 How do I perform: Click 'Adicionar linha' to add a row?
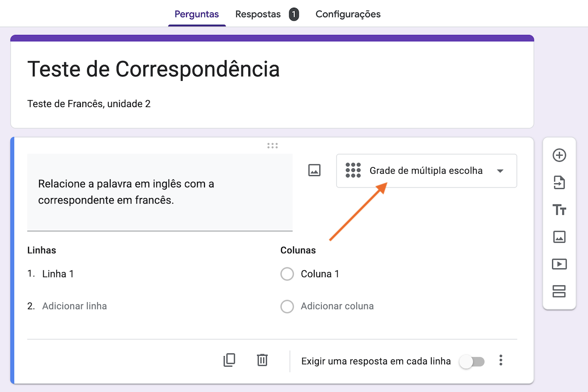pos(74,306)
